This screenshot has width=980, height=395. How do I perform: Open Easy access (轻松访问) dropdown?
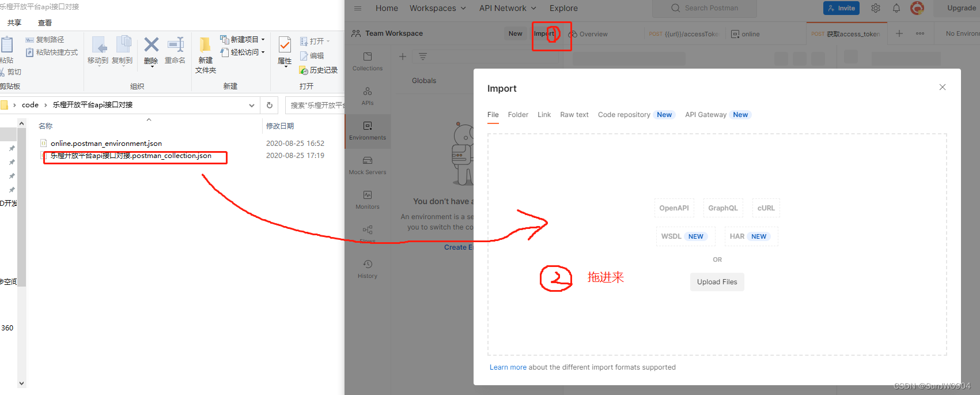(243, 52)
